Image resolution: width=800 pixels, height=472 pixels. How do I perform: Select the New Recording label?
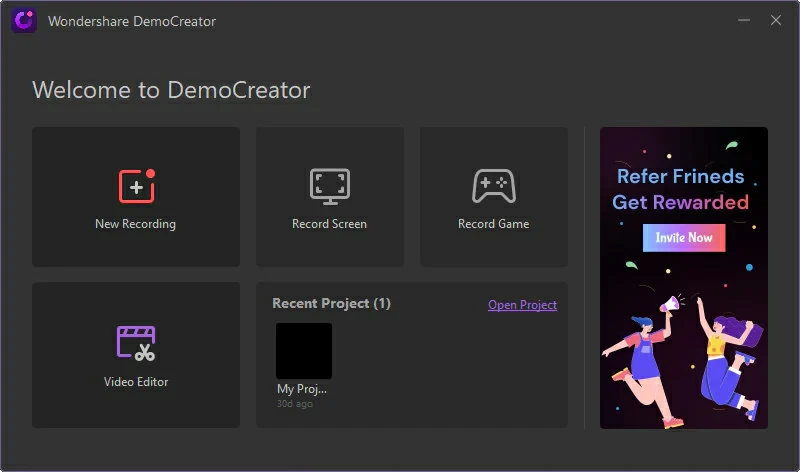coord(135,224)
